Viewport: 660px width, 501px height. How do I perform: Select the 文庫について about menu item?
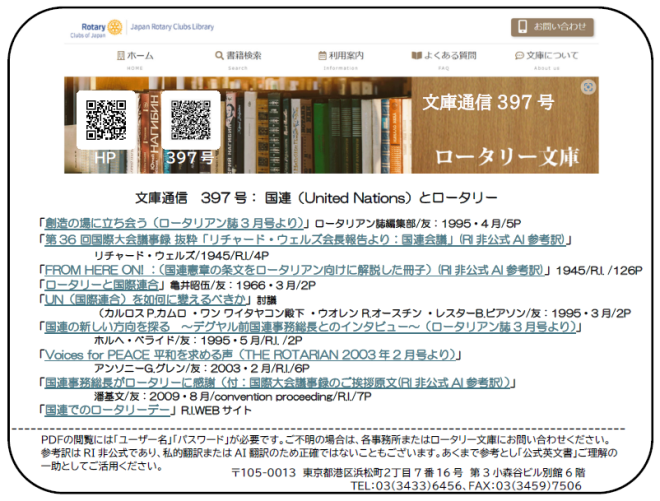pos(546,56)
